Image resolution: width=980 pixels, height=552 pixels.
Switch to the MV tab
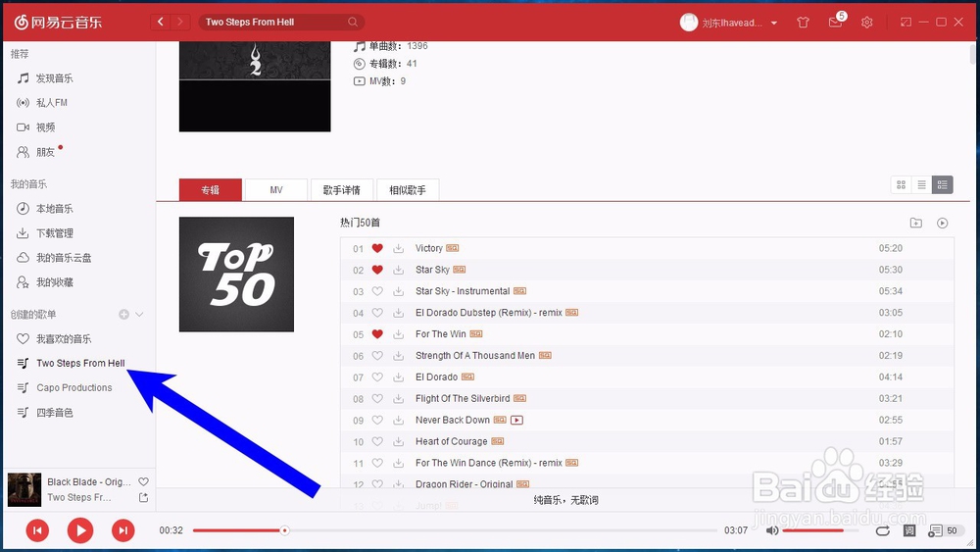coord(276,190)
